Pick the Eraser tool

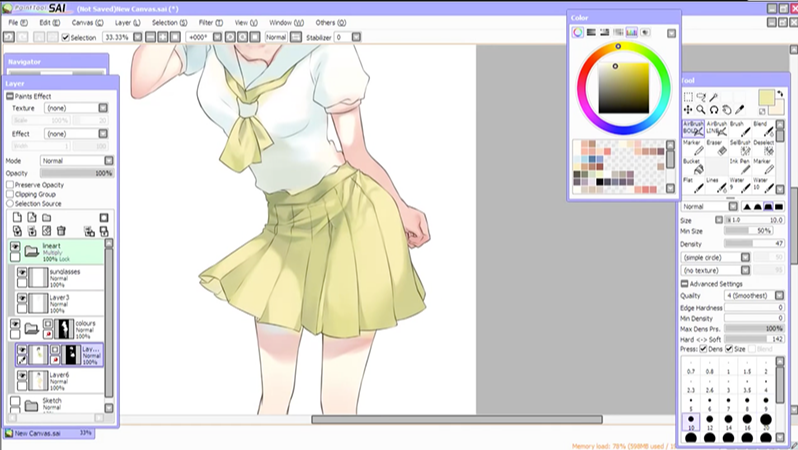pos(716,147)
